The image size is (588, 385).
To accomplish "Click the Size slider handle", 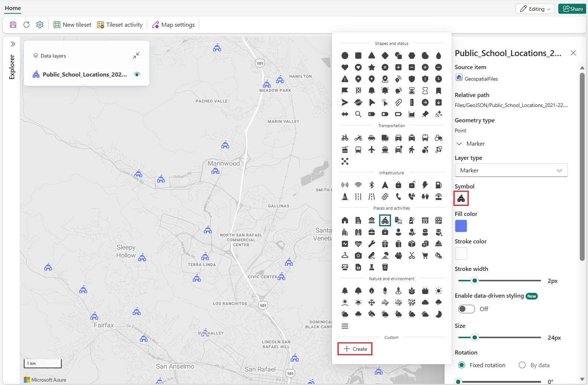I will point(475,337).
